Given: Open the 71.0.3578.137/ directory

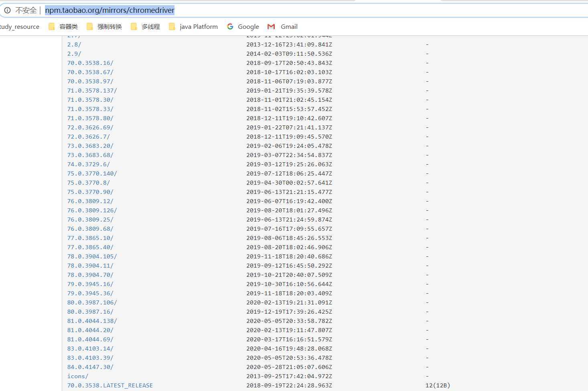Looking at the screenshot, I should (x=92, y=91).
